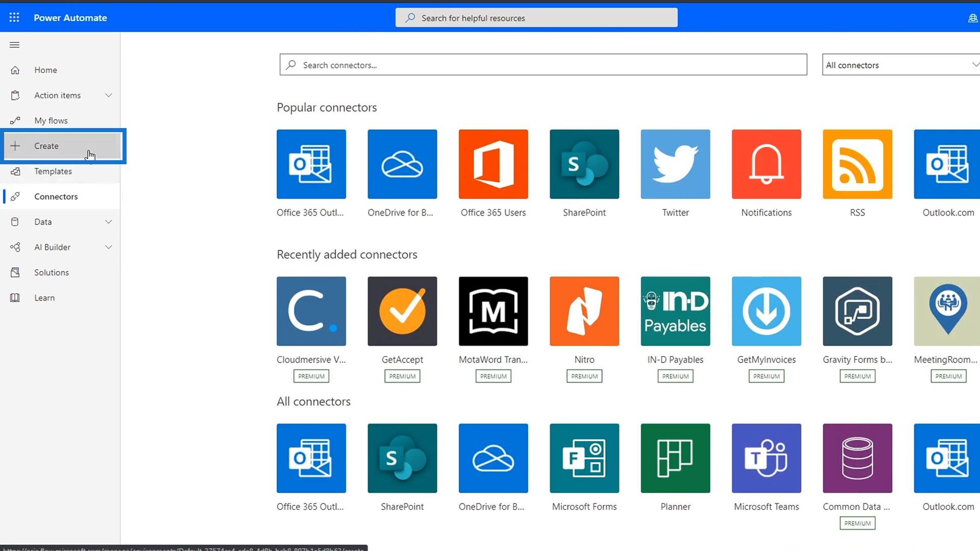This screenshot has height=551, width=980.
Task: Choose Office 365 Users connector
Action: 493,164
